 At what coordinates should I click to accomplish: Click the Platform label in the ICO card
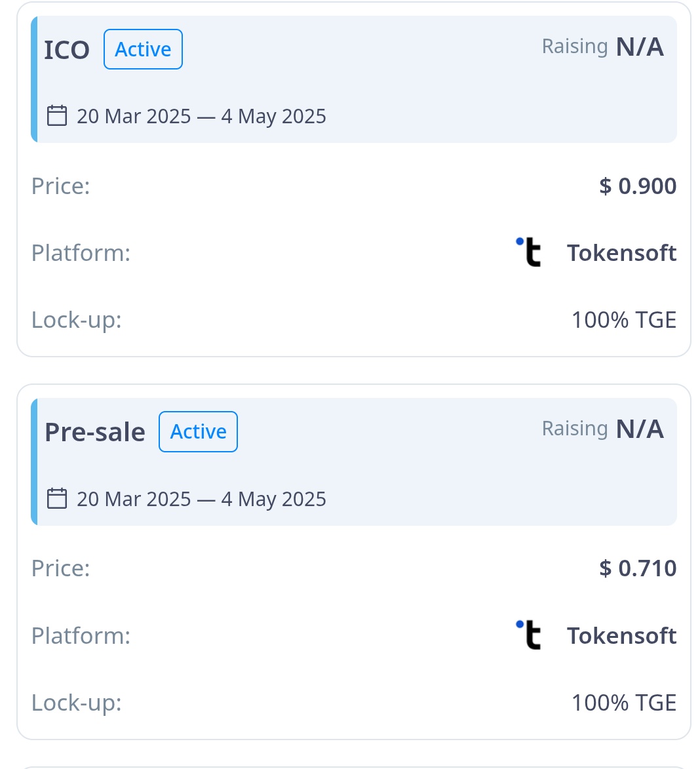81,253
